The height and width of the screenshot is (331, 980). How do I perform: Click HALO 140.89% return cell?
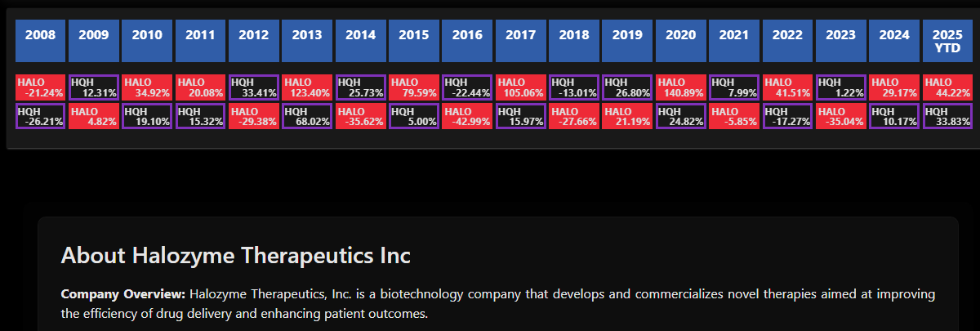point(680,87)
